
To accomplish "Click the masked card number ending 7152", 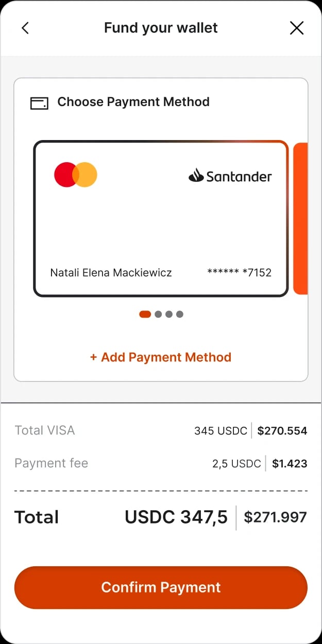I will [x=239, y=273].
